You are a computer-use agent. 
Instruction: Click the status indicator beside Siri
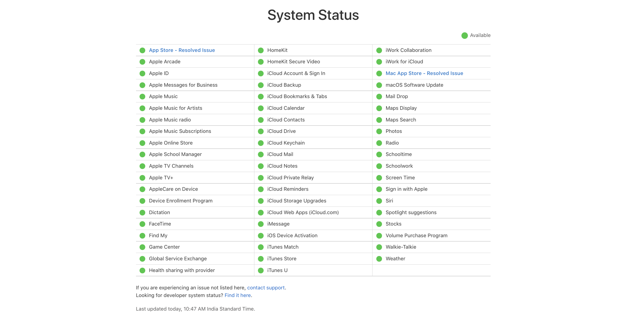pyautogui.click(x=379, y=201)
